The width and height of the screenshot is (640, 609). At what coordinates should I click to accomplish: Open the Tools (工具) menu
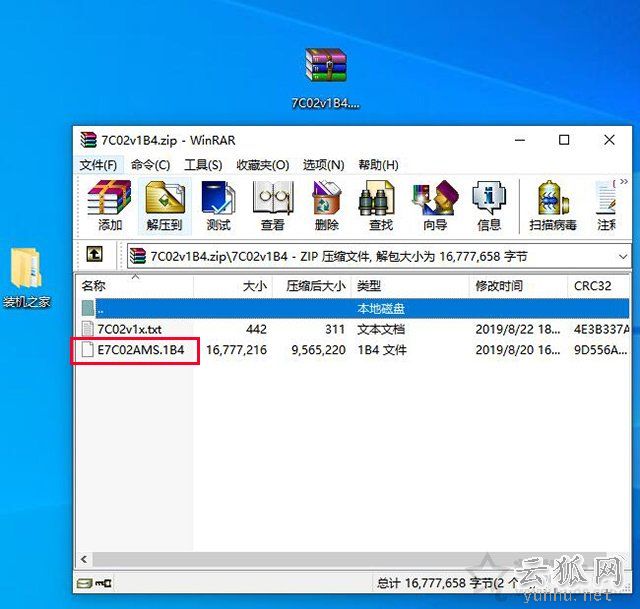(x=203, y=165)
